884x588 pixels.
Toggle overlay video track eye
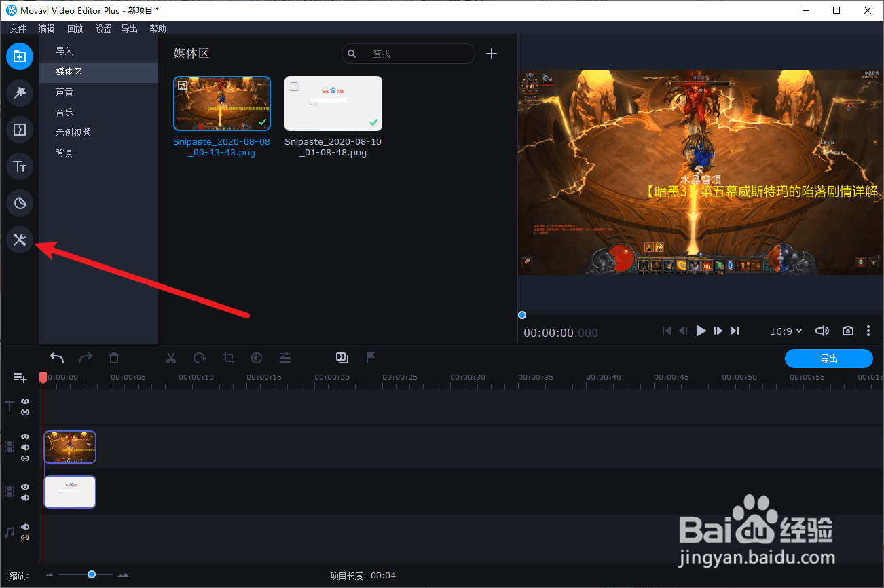[25, 437]
